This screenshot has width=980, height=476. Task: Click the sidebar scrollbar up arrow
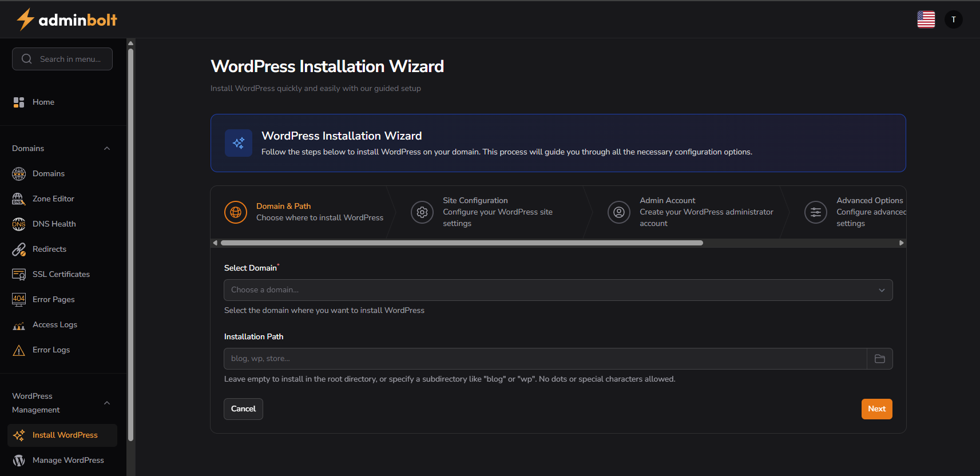click(x=131, y=43)
